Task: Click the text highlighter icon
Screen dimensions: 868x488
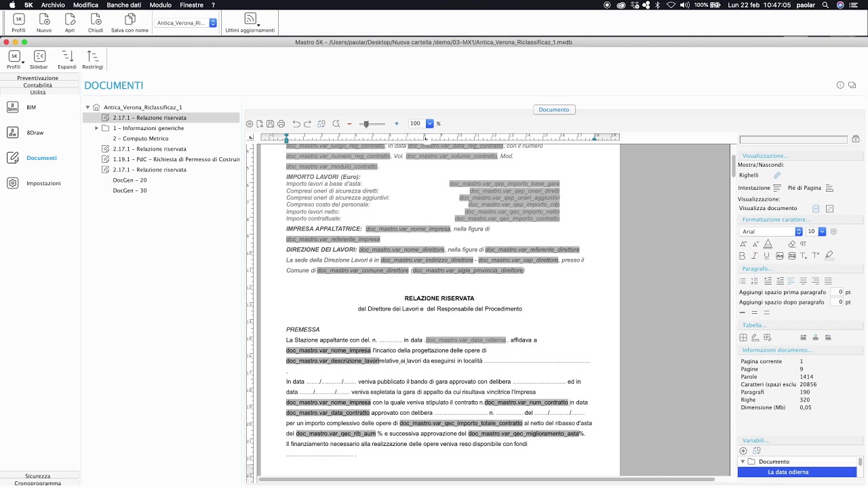Action: point(829,256)
